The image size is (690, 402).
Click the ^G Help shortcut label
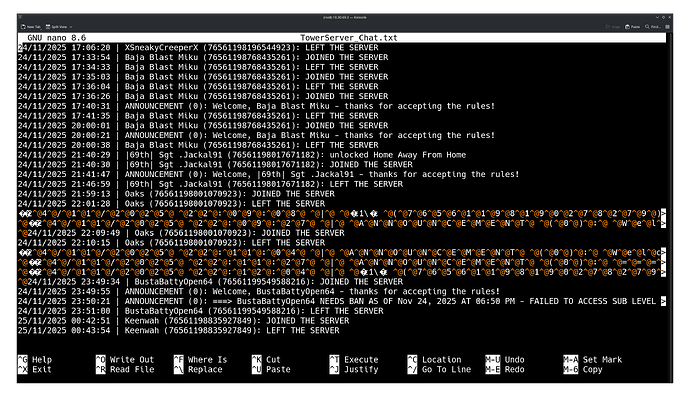click(35, 359)
